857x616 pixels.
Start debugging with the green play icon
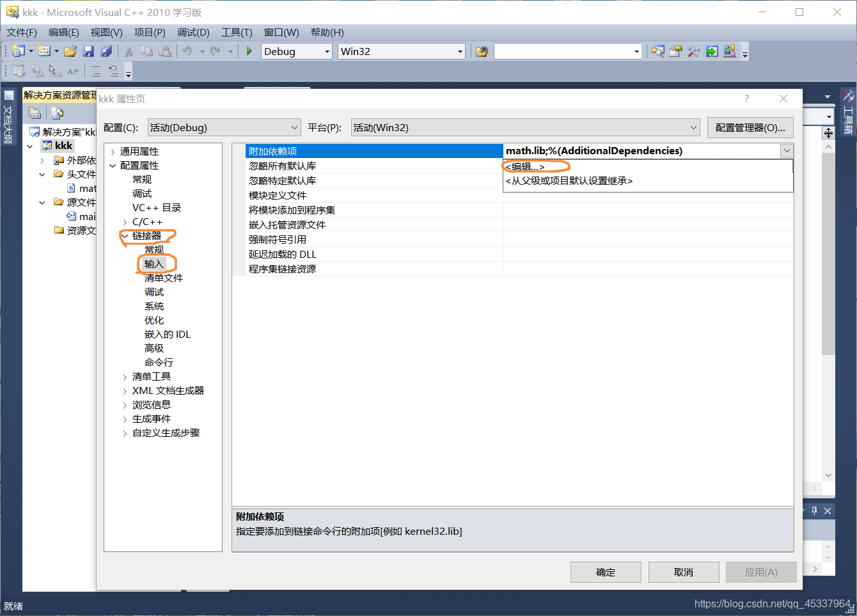pos(249,51)
